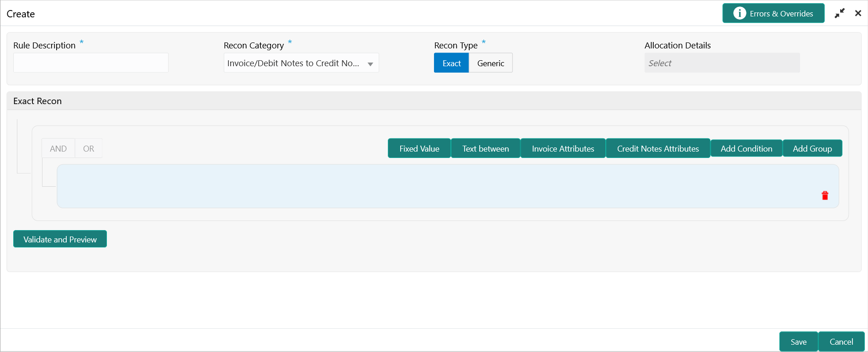The image size is (868, 352).
Task: Open Credit Notes Attributes list
Action: 658,148
